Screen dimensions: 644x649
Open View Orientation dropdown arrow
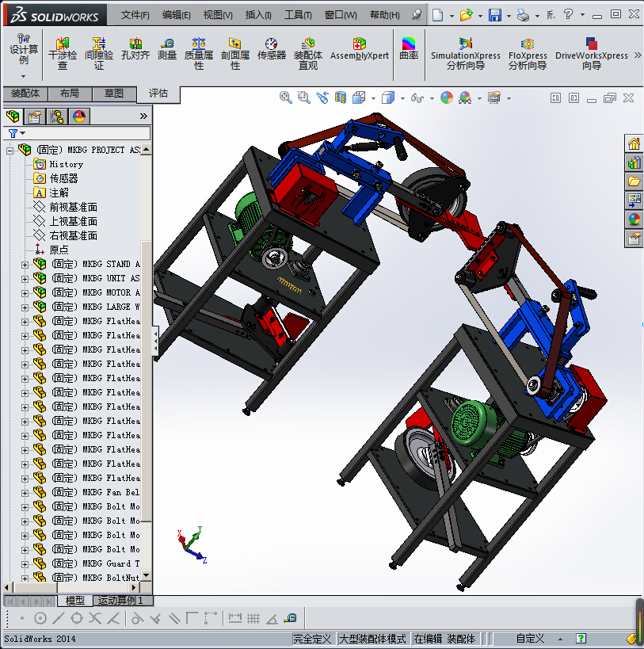[373, 98]
